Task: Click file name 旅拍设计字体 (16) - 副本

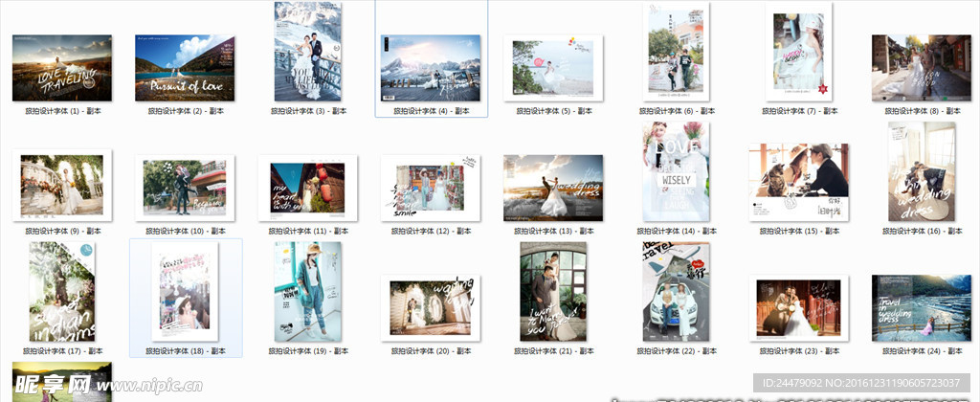Action: [923, 232]
